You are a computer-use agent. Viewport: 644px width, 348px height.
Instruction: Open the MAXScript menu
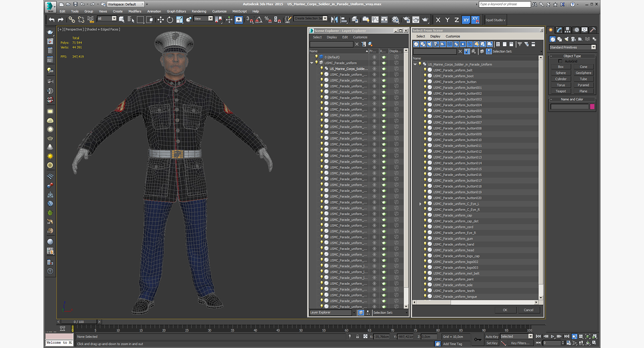(x=239, y=11)
